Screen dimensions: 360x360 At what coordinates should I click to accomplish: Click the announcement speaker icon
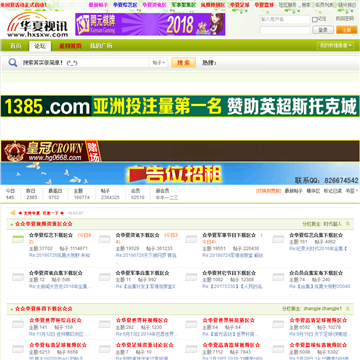click(13, 213)
